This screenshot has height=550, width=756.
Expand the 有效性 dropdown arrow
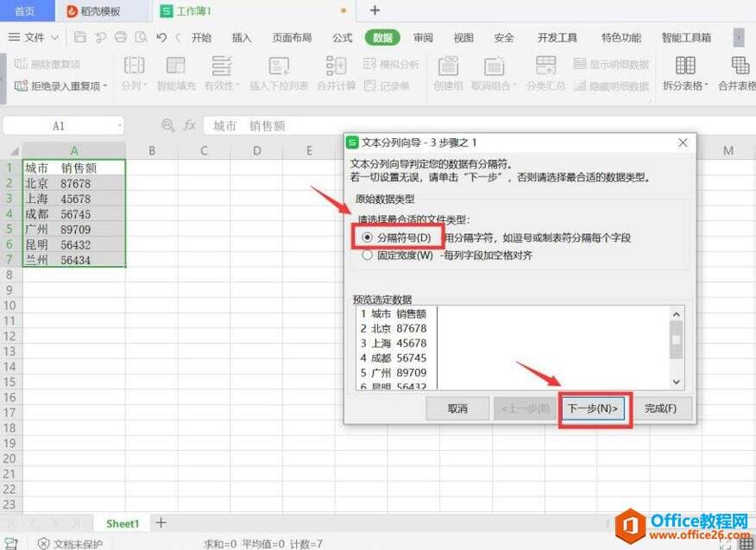coord(237,86)
